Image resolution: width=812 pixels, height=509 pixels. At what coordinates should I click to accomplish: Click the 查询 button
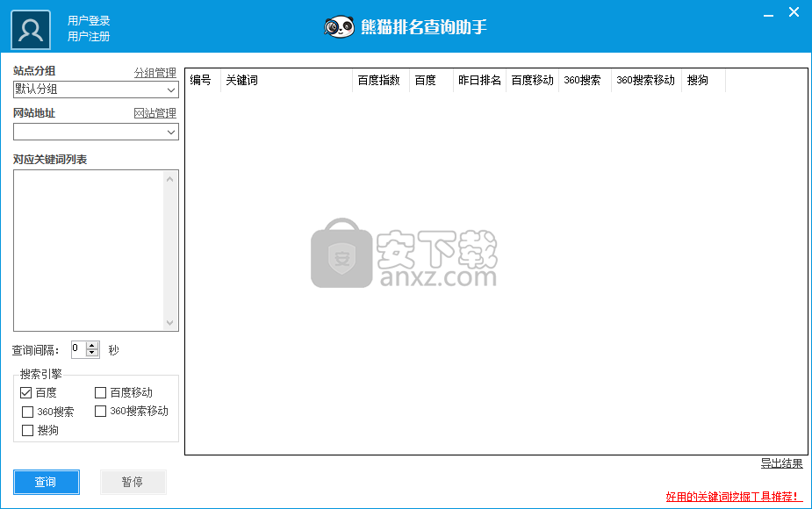pyautogui.click(x=47, y=482)
